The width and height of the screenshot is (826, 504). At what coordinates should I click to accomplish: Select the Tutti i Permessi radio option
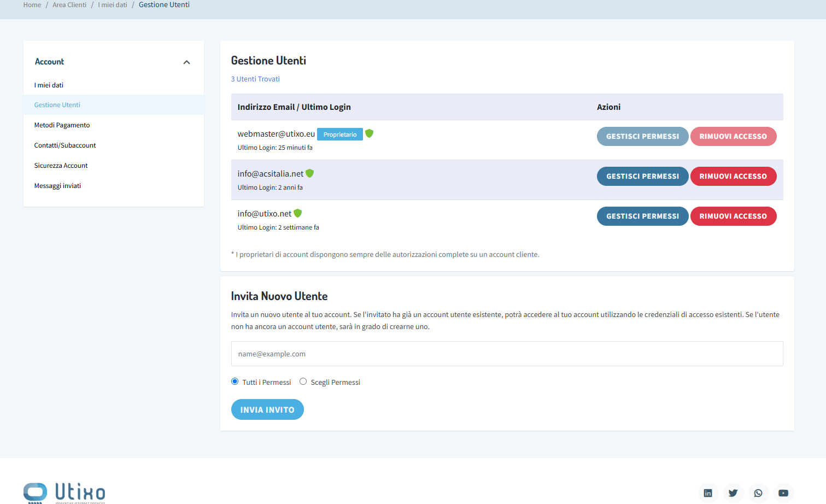[x=235, y=382]
